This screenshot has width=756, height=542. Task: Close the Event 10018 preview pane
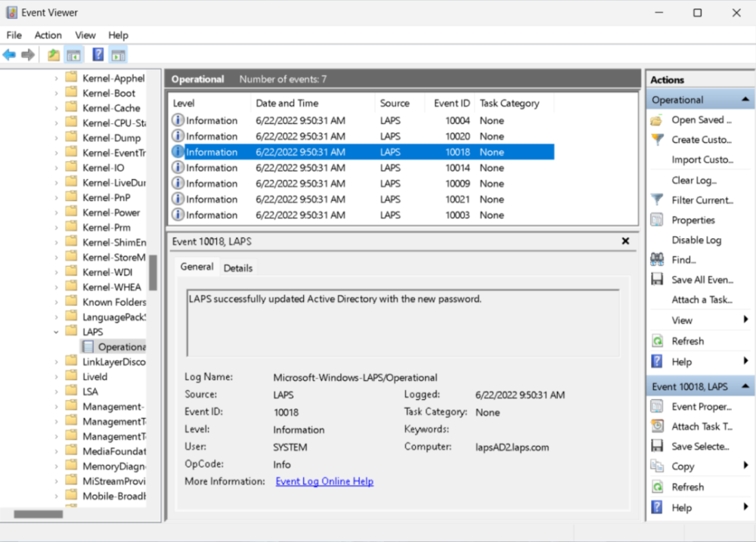click(x=625, y=241)
